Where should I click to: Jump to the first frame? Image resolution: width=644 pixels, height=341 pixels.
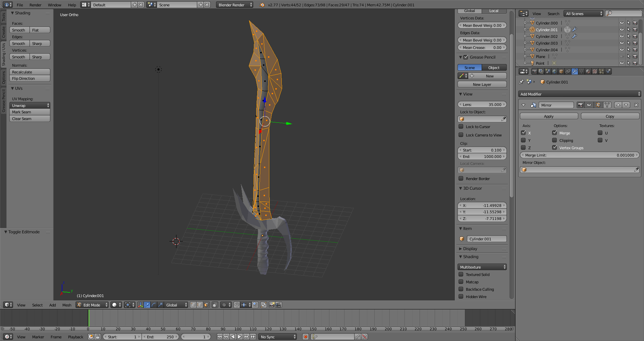click(219, 337)
